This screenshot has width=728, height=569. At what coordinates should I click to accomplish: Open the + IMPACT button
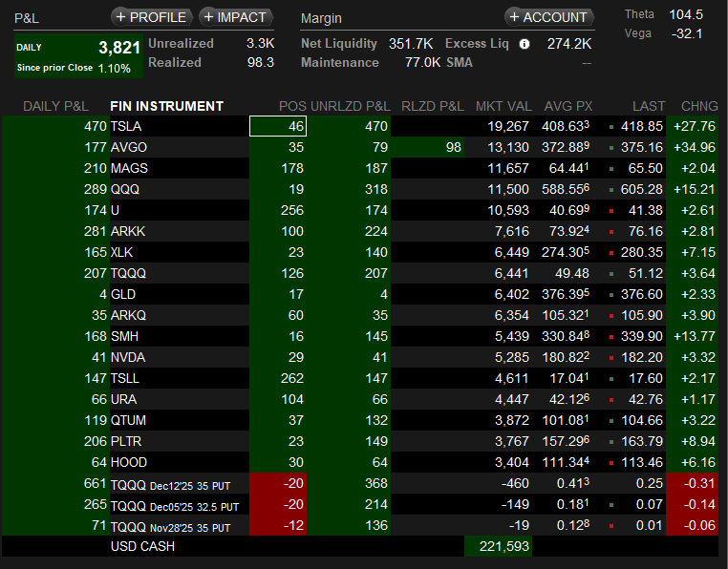point(235,17)
